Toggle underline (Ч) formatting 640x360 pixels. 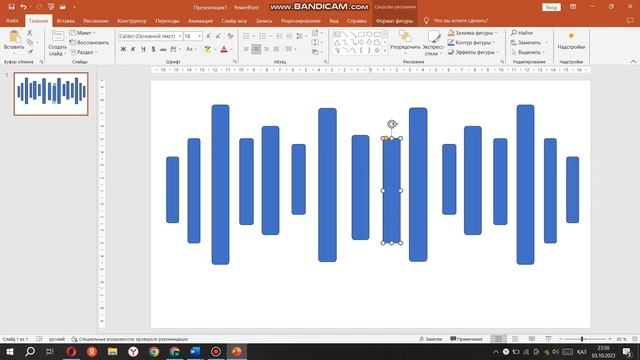click(x=143, y=49)
